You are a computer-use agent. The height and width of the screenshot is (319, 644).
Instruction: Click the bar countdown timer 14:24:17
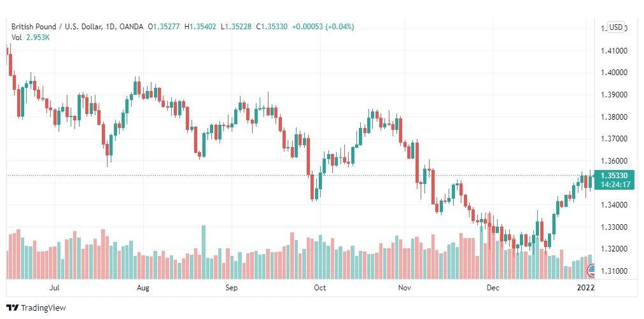[615, 185]
